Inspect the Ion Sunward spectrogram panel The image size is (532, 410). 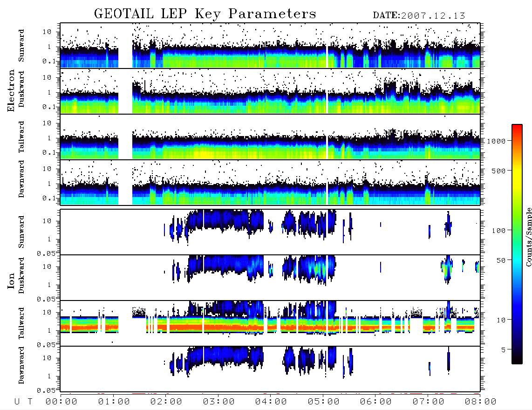pyautogui.click(x=270, y=232)
